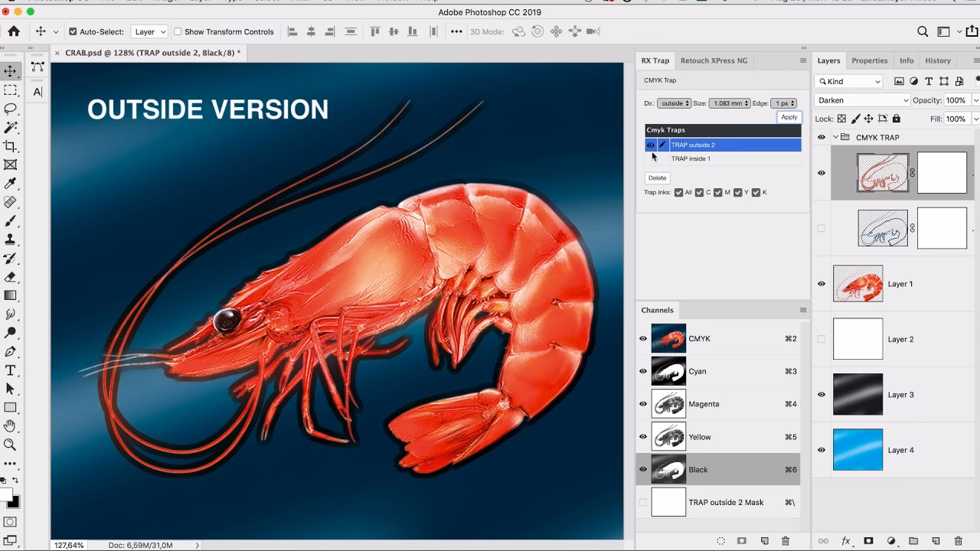Add a new layer mask
980x551 pixels.
[868, 540]
